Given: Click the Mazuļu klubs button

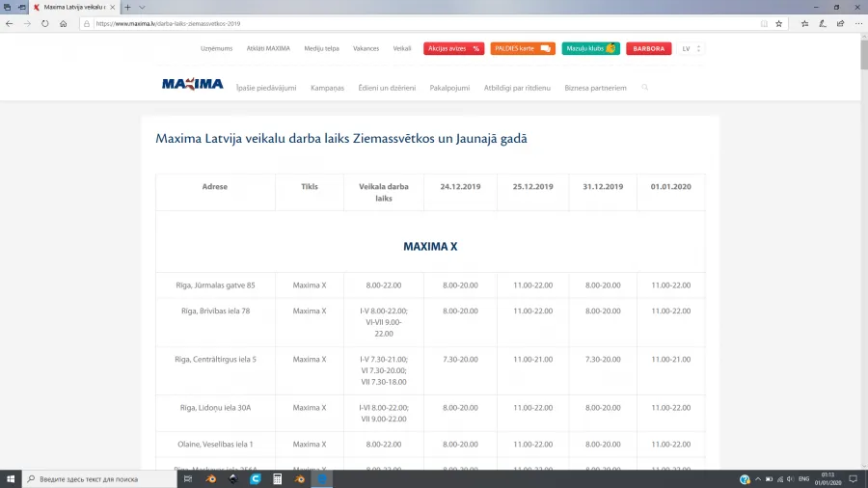Looking at the screenshot, I should (590, 48).
